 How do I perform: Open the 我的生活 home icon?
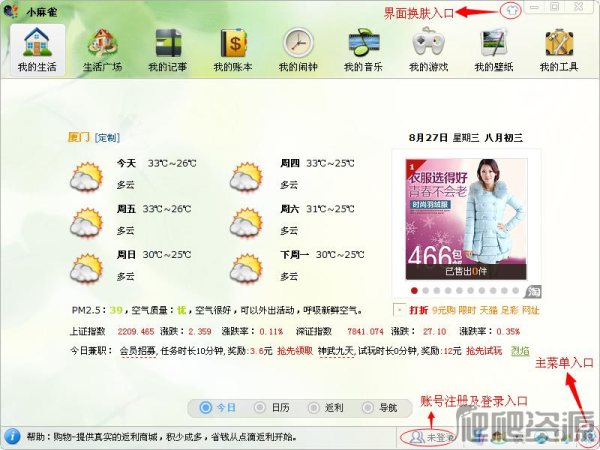(x=37, y=42)
